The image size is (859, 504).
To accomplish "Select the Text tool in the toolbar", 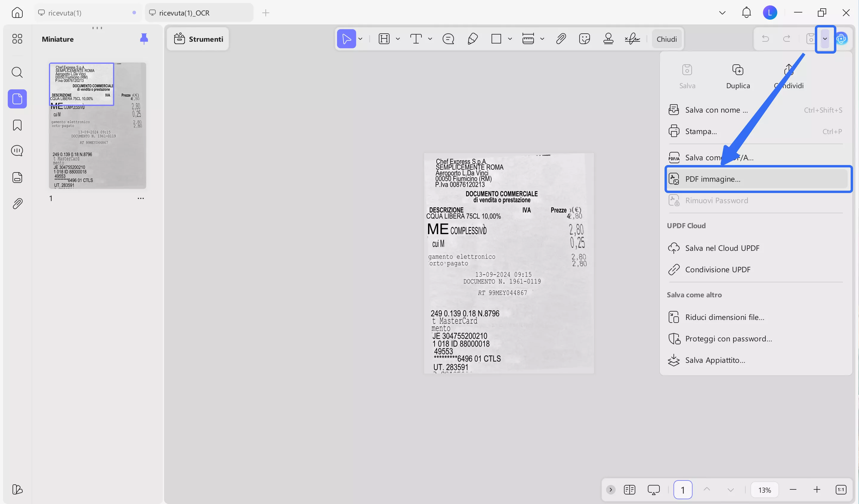I will 416,38.
